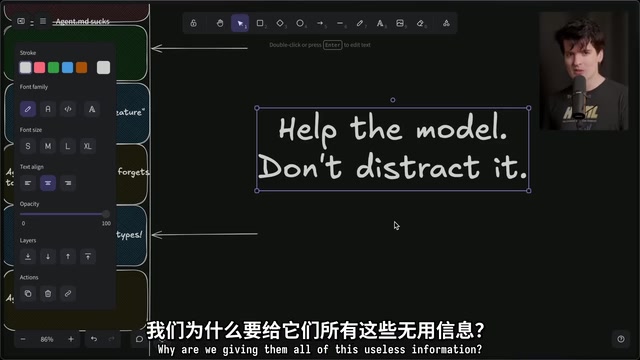Click the rotation handle above the text box

(x=393, y=100)
